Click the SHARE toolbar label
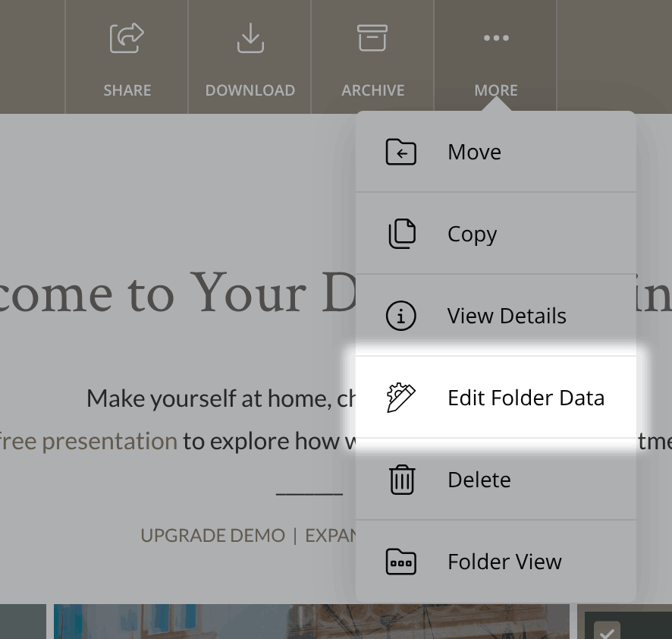 127,90
